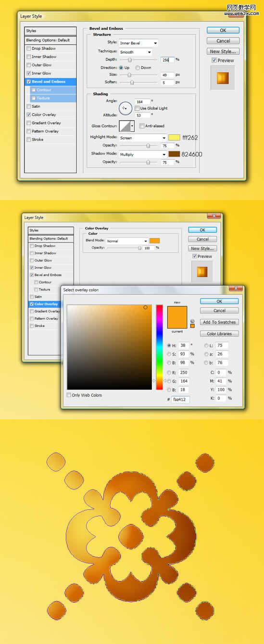Screen dimensions: 264x644
Task: Click the Angle dial in Shading section
Action: click(x=126, y=109)
